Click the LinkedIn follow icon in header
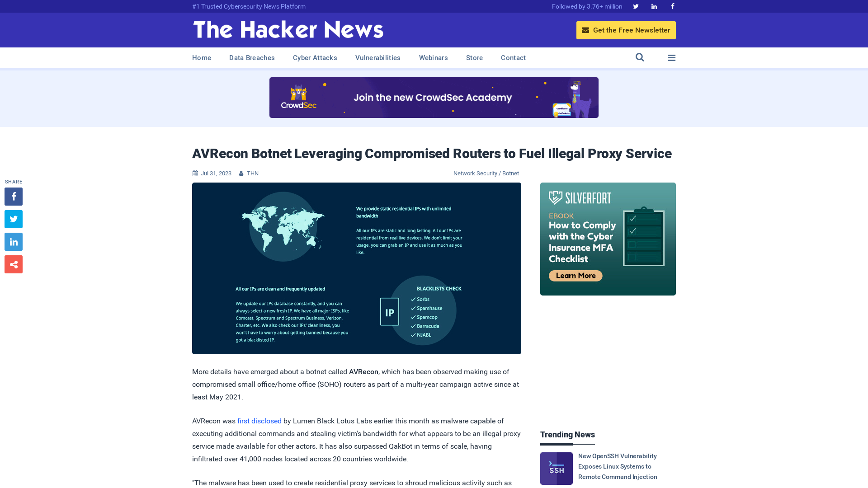 [x=654, y=6]
